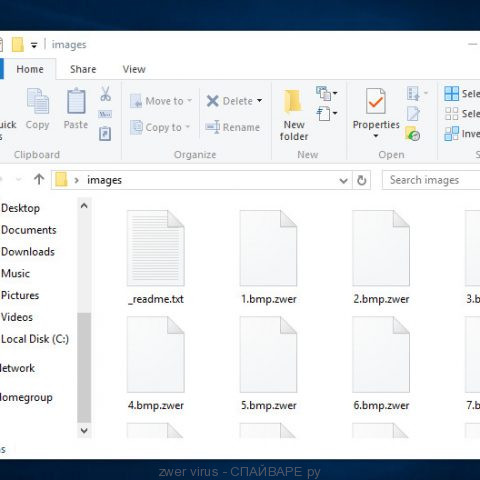Click the Cut scissors icon
The image size is (480, 480).
click(x=105, y=94)
